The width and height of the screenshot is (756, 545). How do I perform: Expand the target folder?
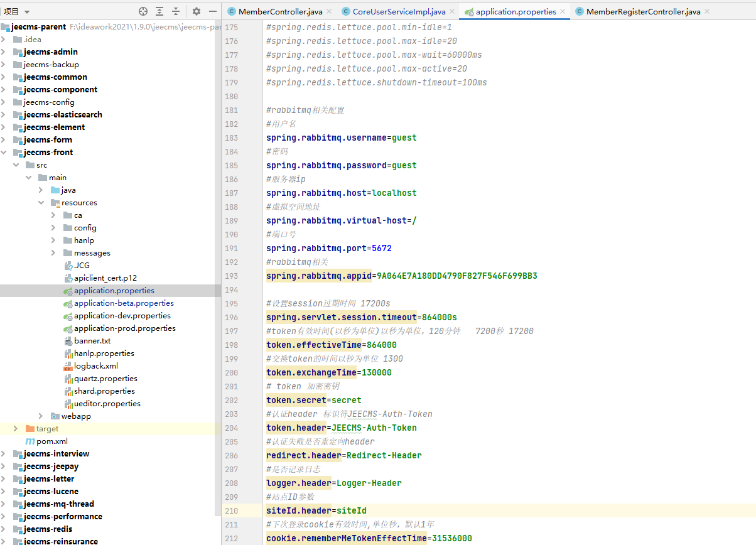coord(16,428)
